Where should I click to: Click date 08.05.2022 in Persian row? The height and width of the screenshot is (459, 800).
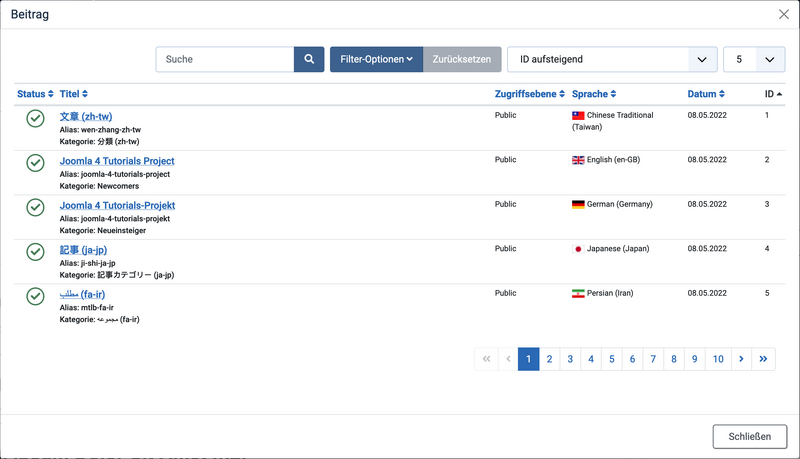pyautogui.click(x=707, y=293)
